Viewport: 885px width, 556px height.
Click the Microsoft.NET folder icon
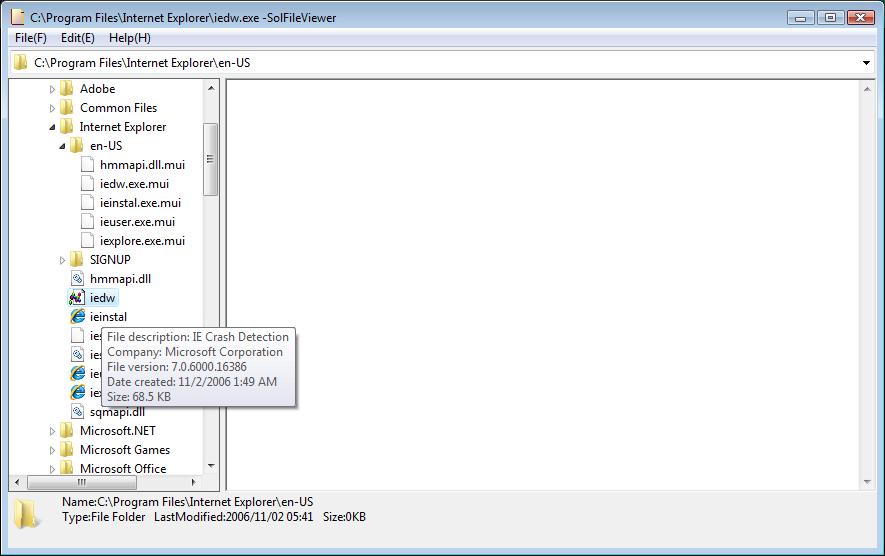[x=67, y=431]
